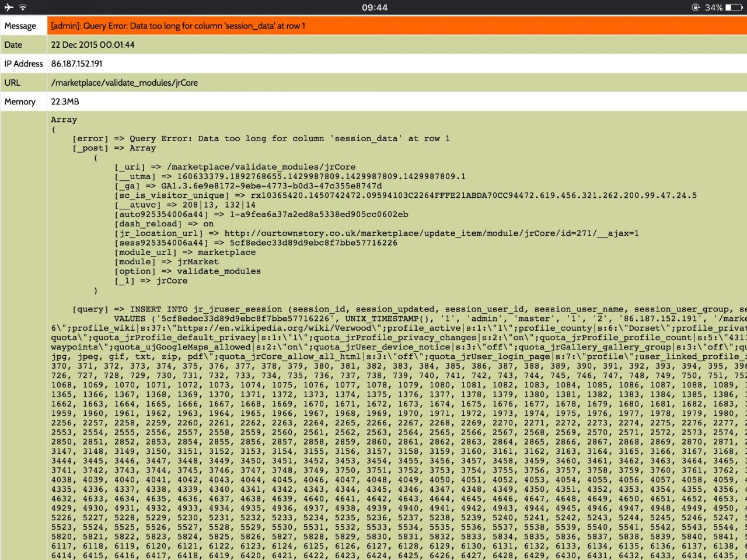Image resolution: width=747 pixels, height=560 pixels.
Task: Tap the airplane mode icon in status bar
Action: click(x=9, y=8)
